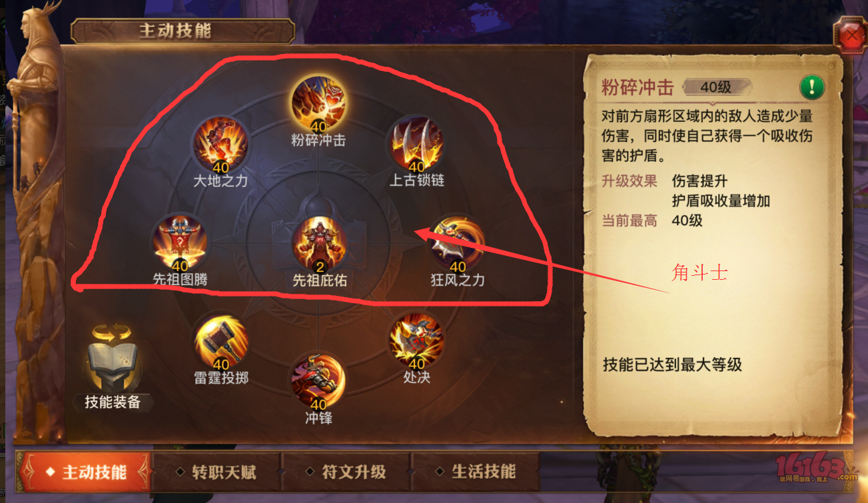Select the 大地之力 skill icon
The height and width of the screenshot is (503, 868).
pos(220,144)
